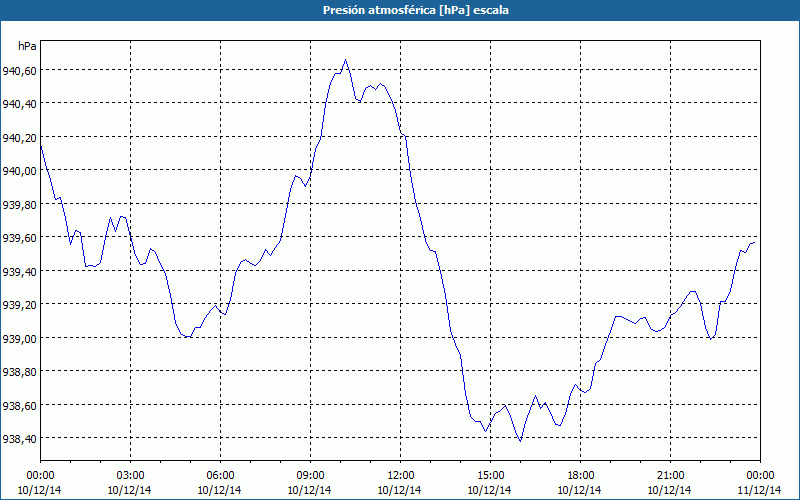Click the curve's lowest dip at 16:00
This screenshot has height=500, width=800.
[x=520, y=441]
